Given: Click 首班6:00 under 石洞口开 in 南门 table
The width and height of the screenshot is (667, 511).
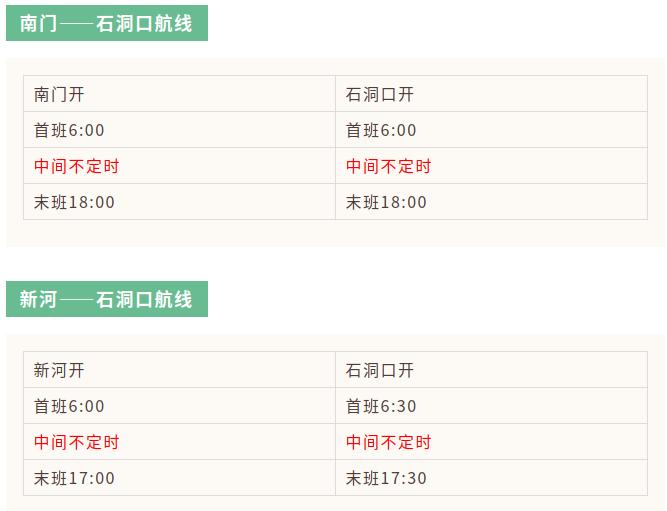Looking at the screenshot, I should [x=381, y=131].
